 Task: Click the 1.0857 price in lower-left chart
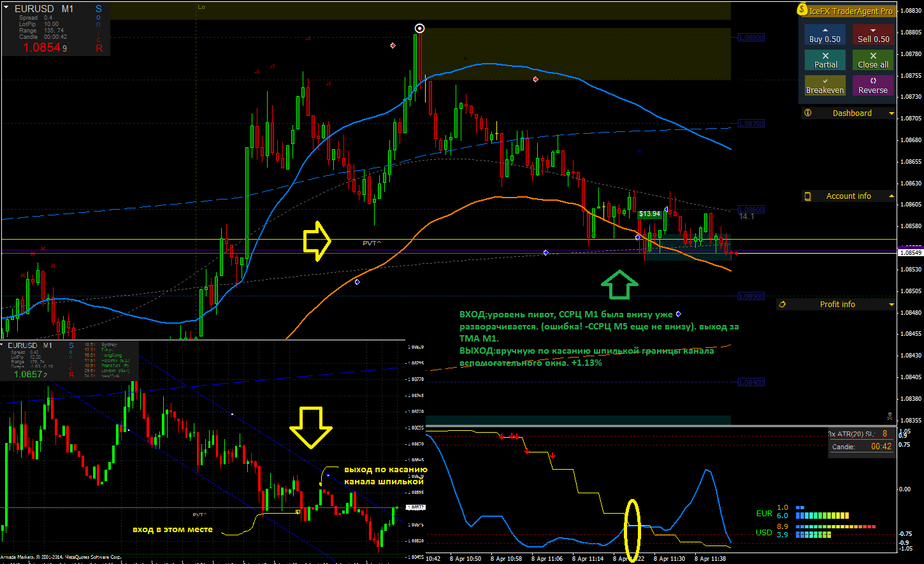click(x=29, y=374)
